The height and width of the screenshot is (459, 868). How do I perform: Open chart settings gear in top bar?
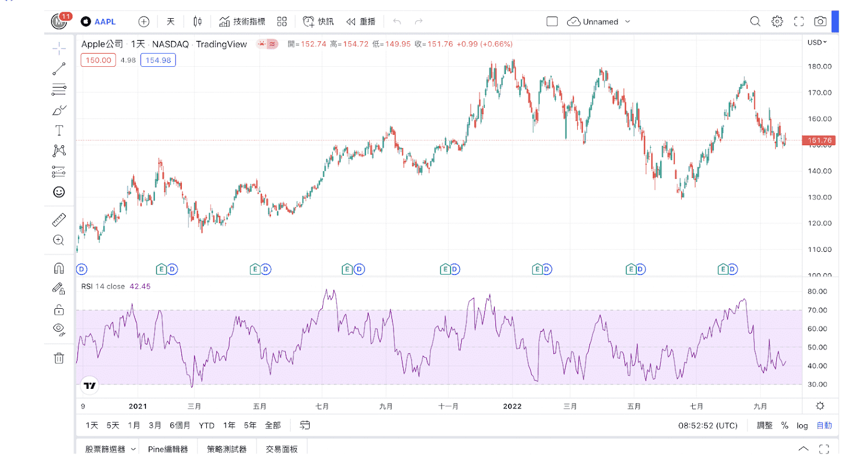coord(777,22)
